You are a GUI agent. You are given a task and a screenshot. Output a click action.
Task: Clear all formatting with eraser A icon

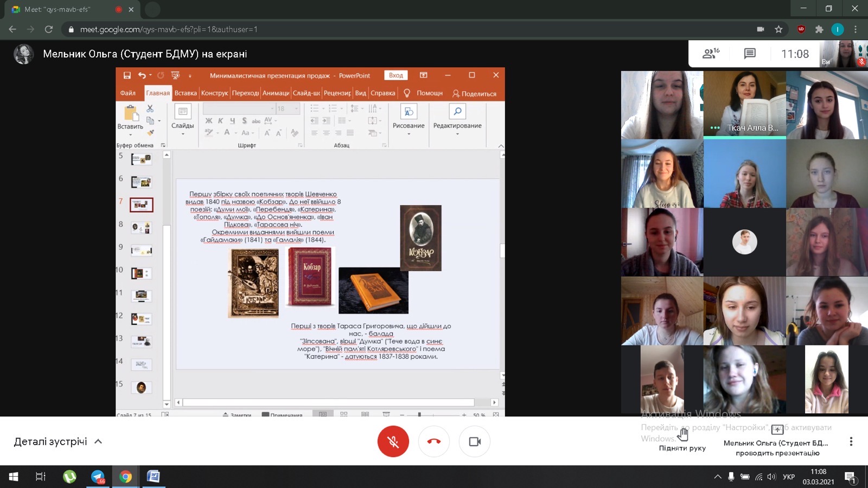point(295,133)
